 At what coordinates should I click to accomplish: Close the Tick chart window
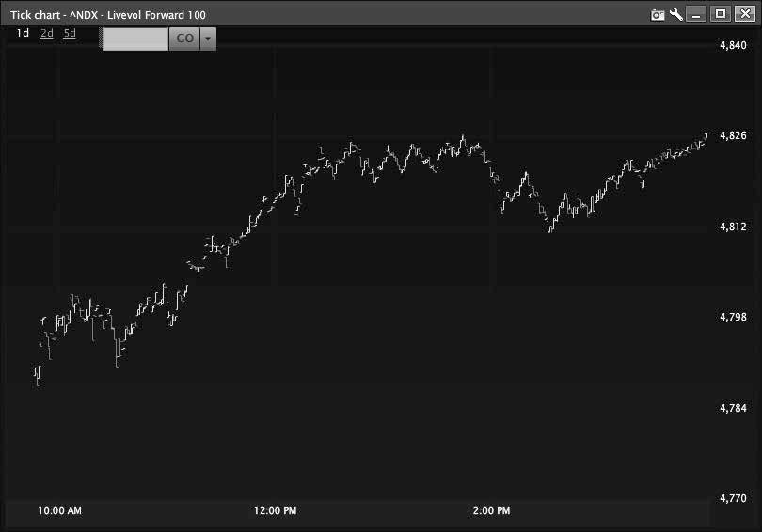click(x=744, y=14)
